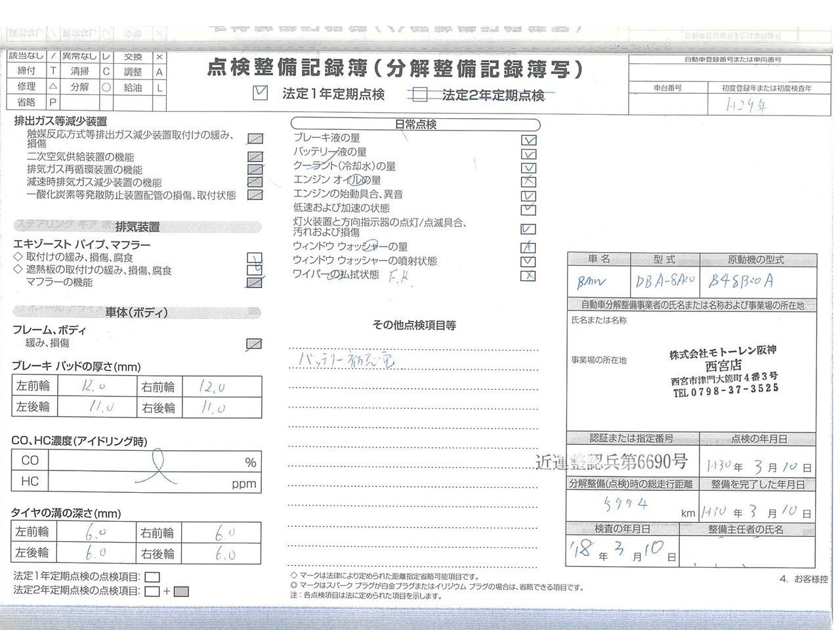Click the 右後輪 brake pad thickness field
The image size is (840, 630).
point(220,407)
